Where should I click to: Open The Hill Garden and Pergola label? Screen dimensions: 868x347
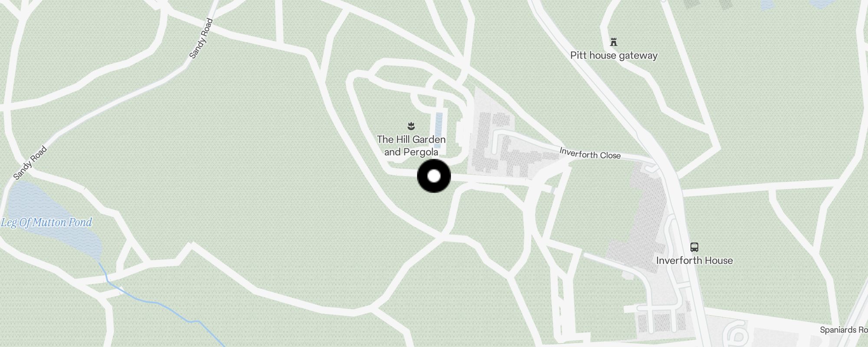(x=411, y=146)
